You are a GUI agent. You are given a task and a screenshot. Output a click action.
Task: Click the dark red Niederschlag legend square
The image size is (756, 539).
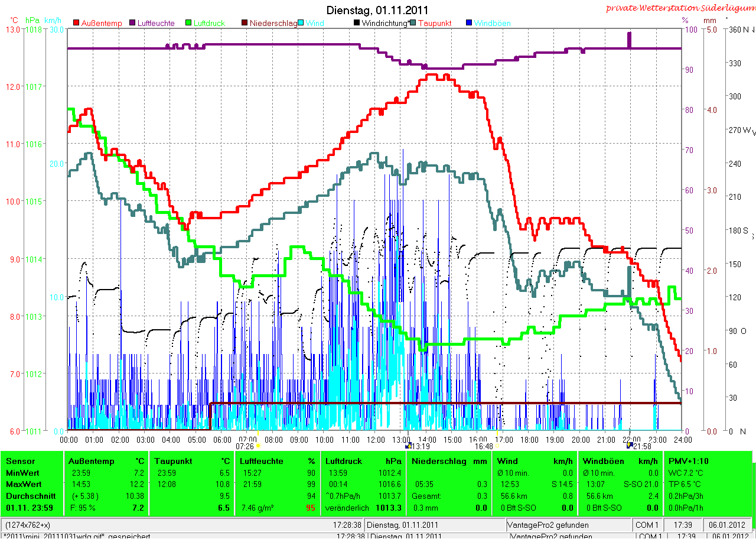[x=243, y=23]
